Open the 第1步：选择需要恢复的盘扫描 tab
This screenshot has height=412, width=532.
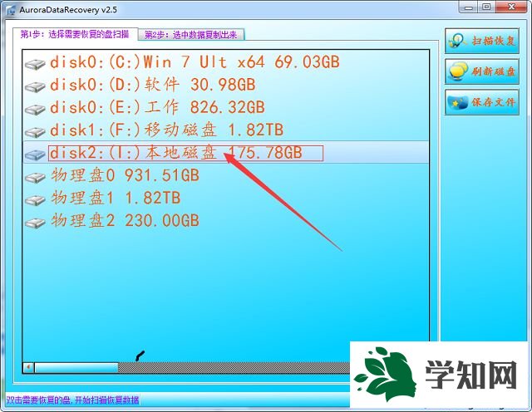pyautogui.click(x=75, y=34)
